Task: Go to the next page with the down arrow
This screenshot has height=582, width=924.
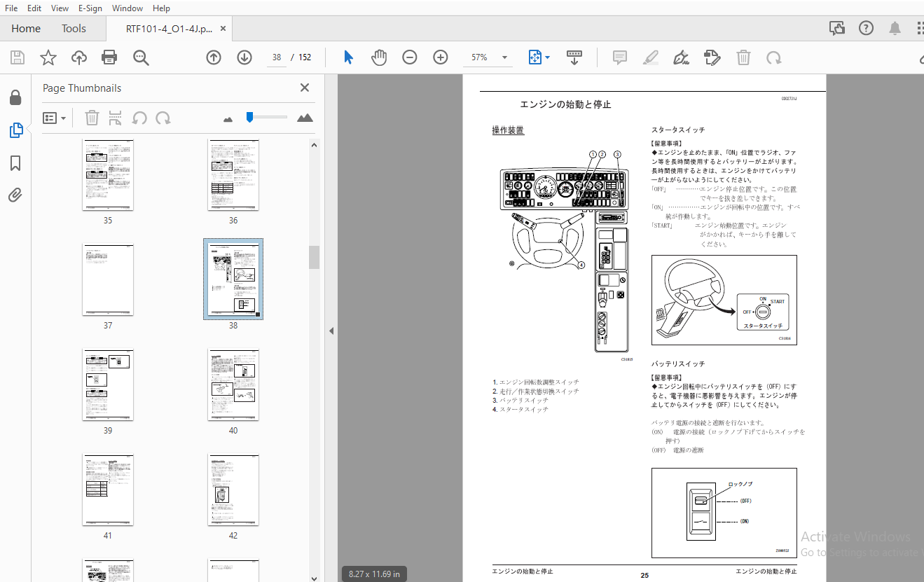Action: (x=244, y=57)
